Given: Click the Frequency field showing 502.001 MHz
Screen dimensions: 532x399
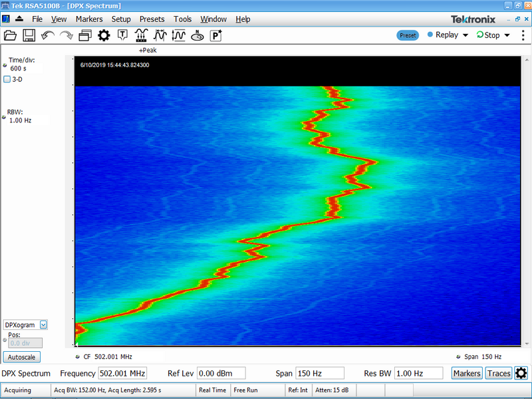Looking at the screenshot, I should pyautogui.click(x=122, y=373).
